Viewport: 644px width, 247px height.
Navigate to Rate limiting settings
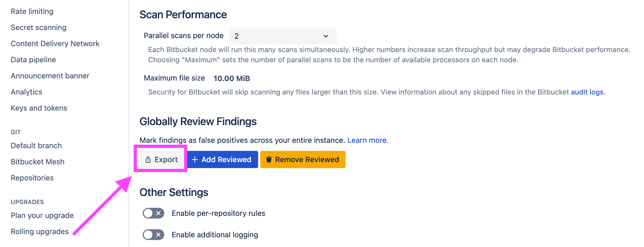coord(32,11)
